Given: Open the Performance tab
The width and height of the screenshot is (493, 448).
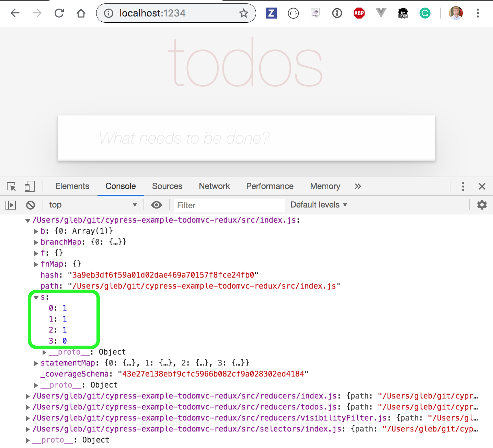Looking at the screenshot, I should point(270,186).
